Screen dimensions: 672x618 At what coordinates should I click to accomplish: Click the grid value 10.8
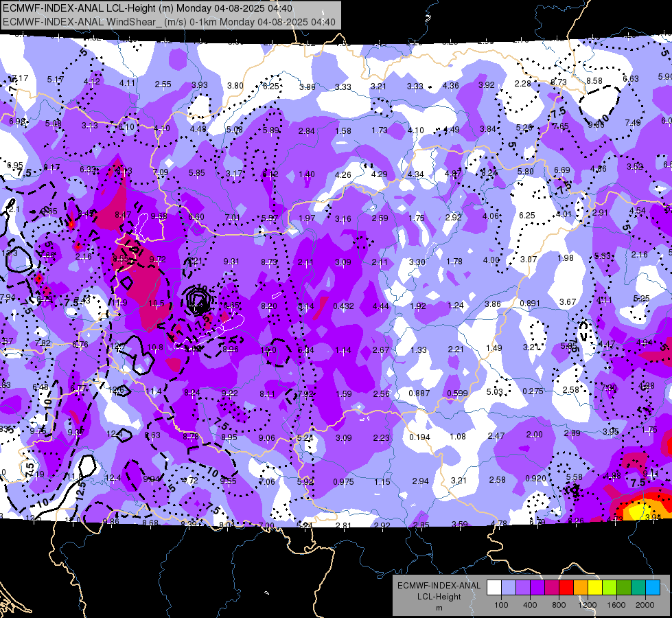pyautogui.click(x=155, y=347)
